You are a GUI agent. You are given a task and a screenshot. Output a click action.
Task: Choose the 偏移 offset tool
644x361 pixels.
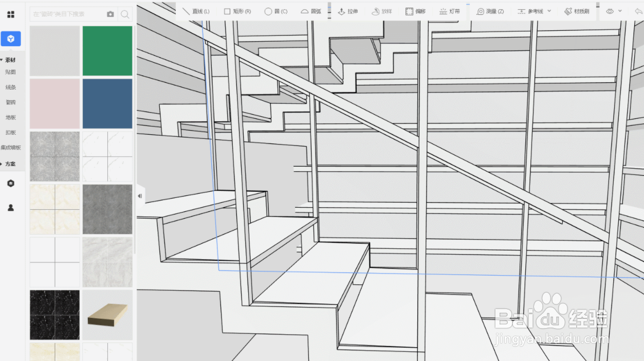tap(415, 11)
